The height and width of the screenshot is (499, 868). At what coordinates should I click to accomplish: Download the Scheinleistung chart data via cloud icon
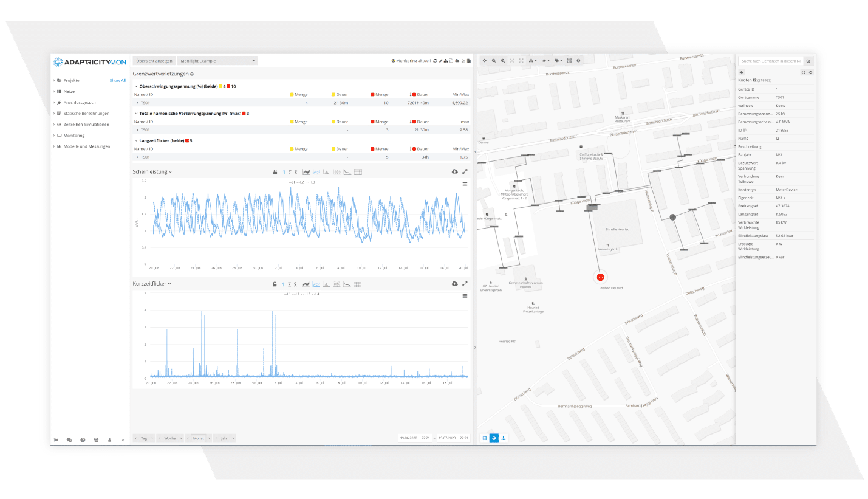tap(454, 172)
